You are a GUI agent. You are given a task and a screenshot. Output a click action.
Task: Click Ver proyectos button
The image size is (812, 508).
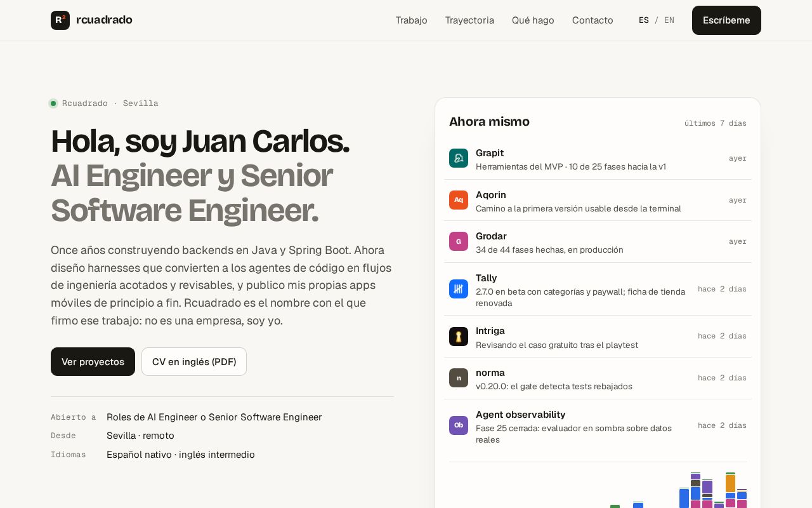pos(93,362)
